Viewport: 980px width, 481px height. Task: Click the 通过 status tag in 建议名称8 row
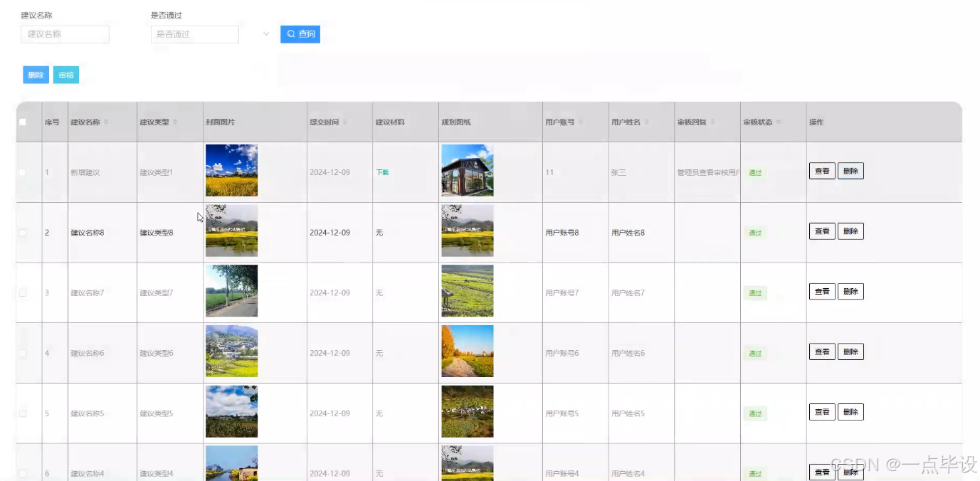(x=755, y=233)
